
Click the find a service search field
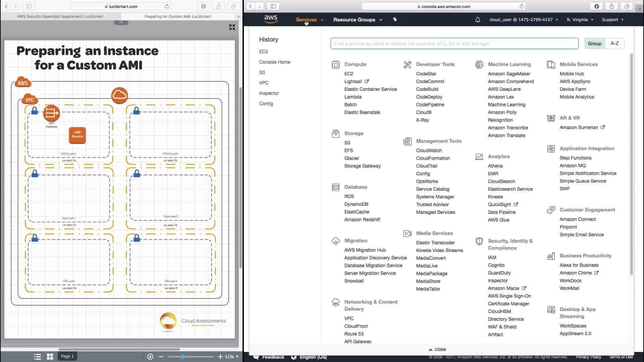(x=454, y=44)
